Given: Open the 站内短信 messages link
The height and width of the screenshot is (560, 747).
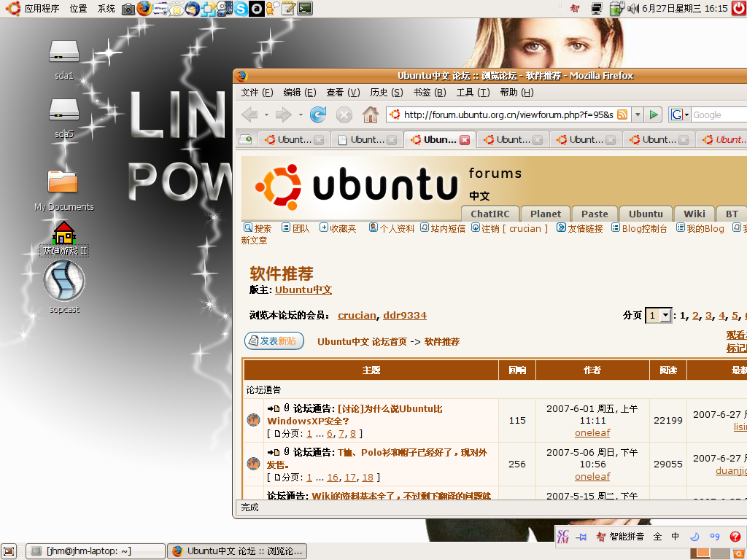Looking at the screenshot, I should [443, 228].
